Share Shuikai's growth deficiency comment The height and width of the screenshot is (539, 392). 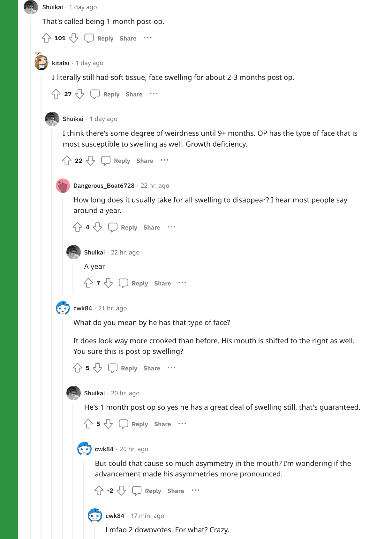[x=145, y=161]
